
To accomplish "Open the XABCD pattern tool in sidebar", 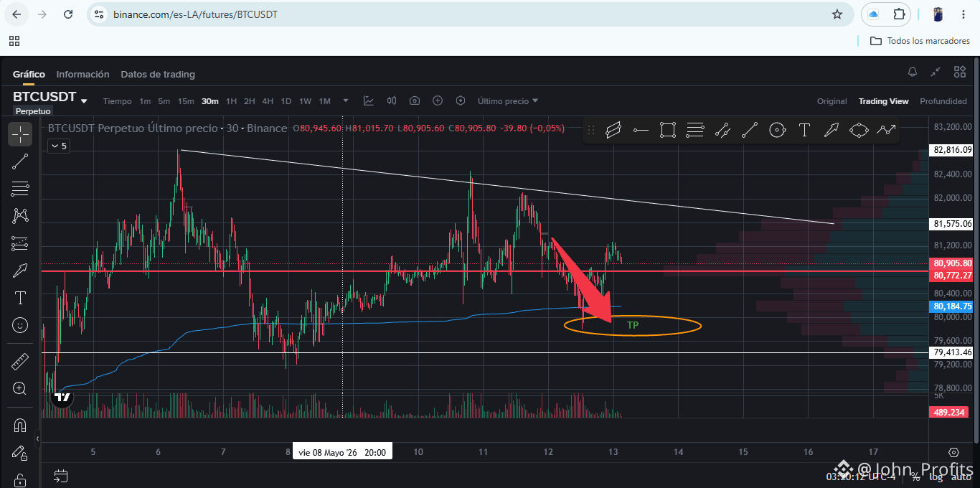I will (20, 215).
